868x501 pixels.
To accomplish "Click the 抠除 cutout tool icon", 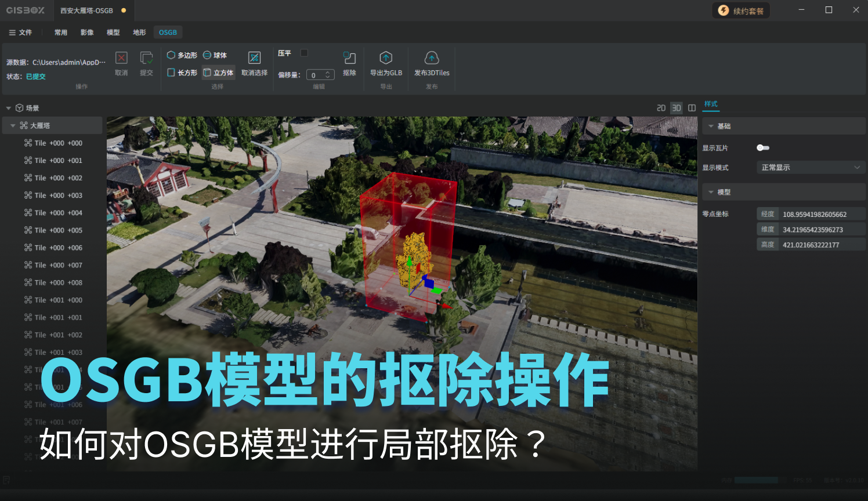I will (x=349, y=59).
